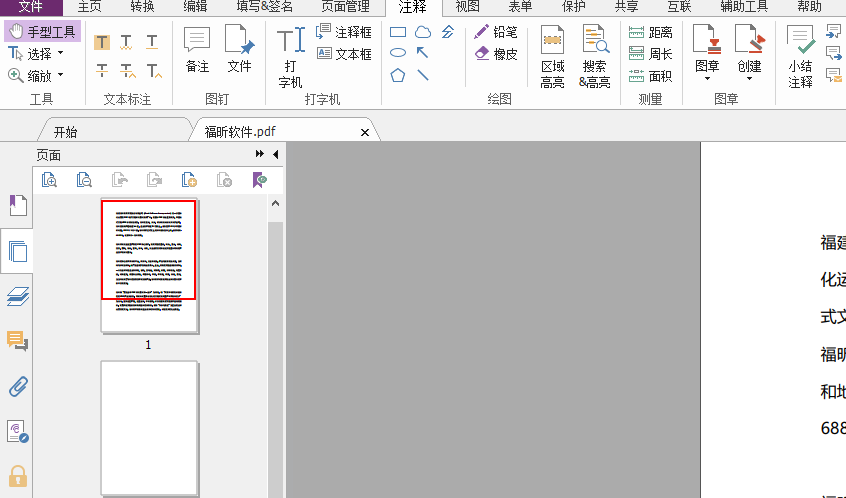Open the Zoom (缩放) tool dropdown
Screen dimensions: 846x498
pos(60,75)
